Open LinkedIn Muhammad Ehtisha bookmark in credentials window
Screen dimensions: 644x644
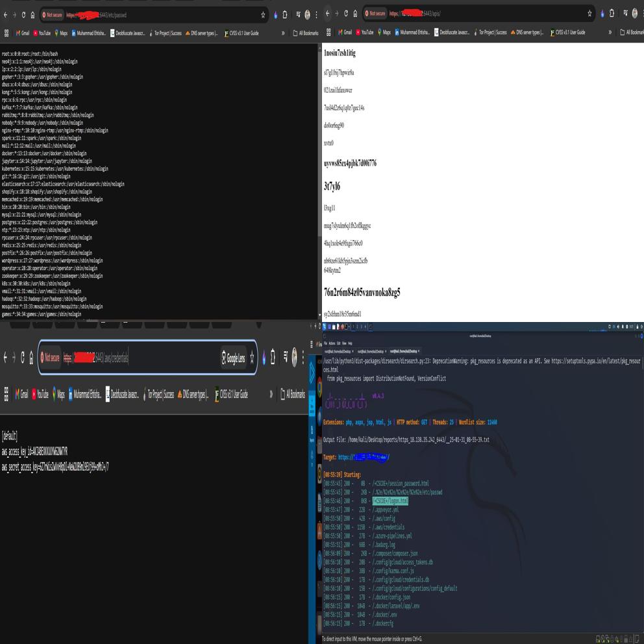(84, 394)
